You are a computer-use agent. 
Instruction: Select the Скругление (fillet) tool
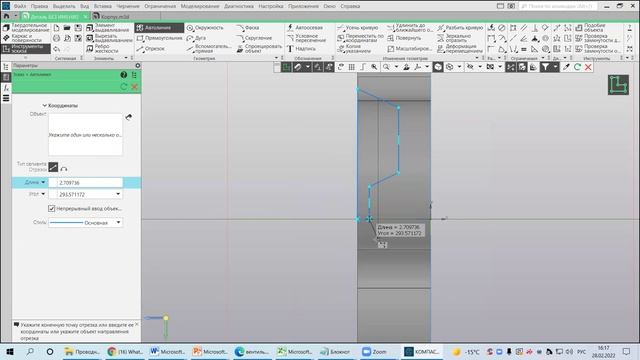254,38
